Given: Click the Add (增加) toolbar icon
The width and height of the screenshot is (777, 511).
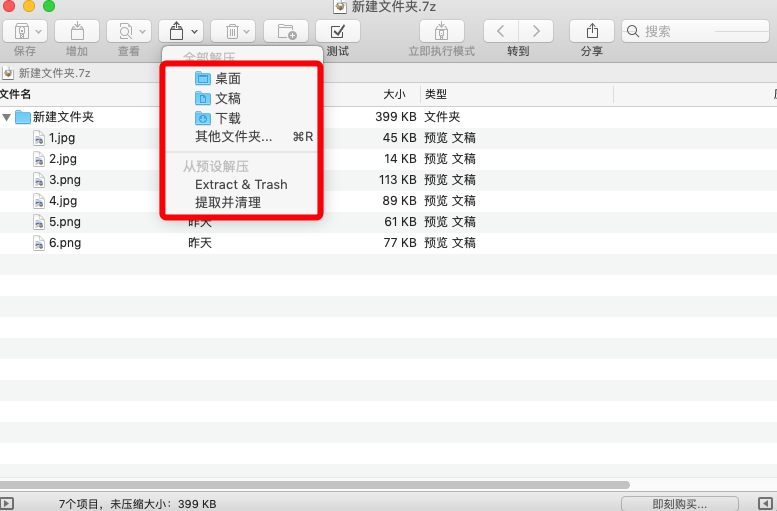Looking at the screenshot, I should pyautogui.click(x=77, y=31).
